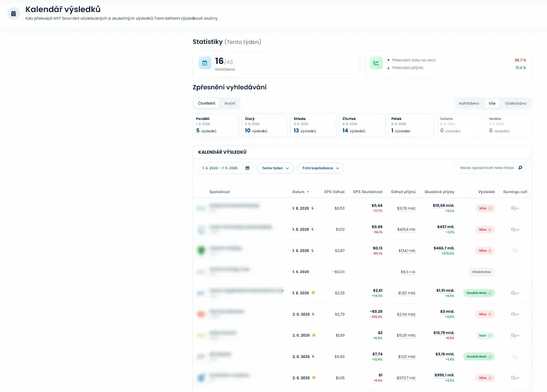Select Úterý 2. 6. 2026 day card
The height and width of the screenshot is (392, 547).
point(265,125)
